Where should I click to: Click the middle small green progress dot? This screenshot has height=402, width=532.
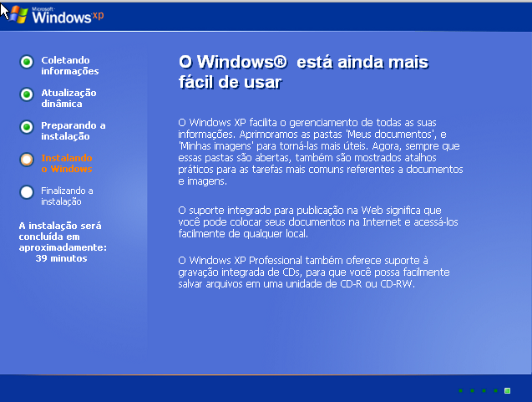[x=484, y=390]
